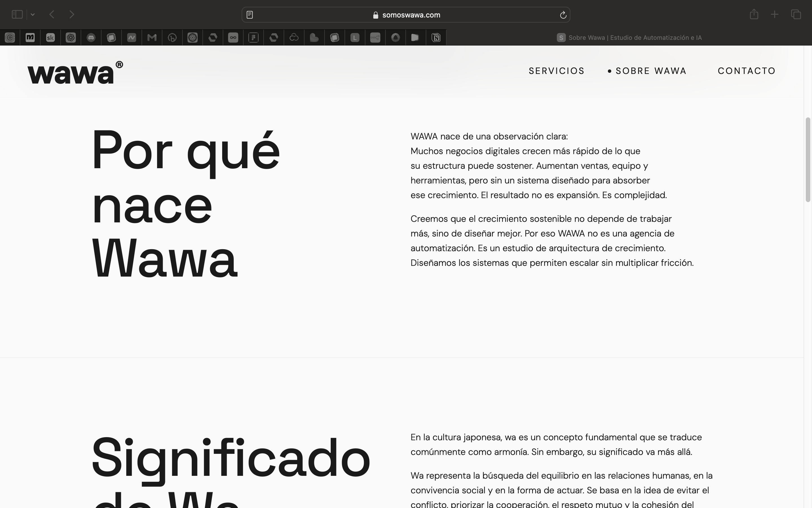Show the Reader view icon in address bar

pyautogui.click(x=250, y=15)
